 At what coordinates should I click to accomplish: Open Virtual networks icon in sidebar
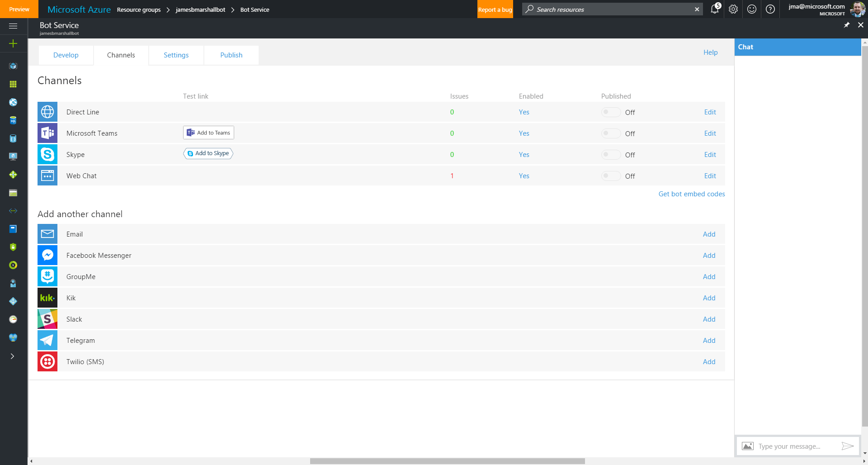coord(13,211)
